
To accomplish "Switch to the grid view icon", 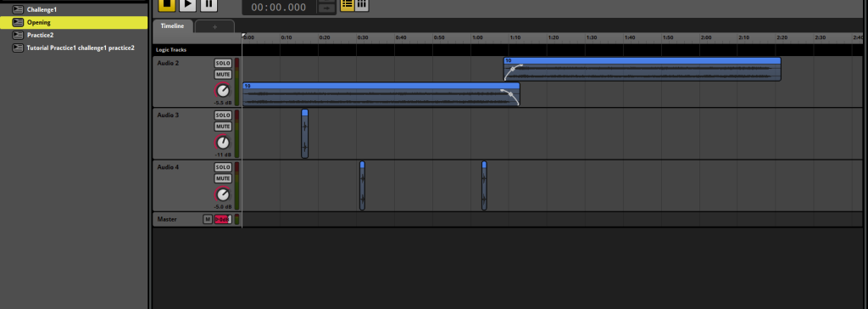I will click(361, 5).
